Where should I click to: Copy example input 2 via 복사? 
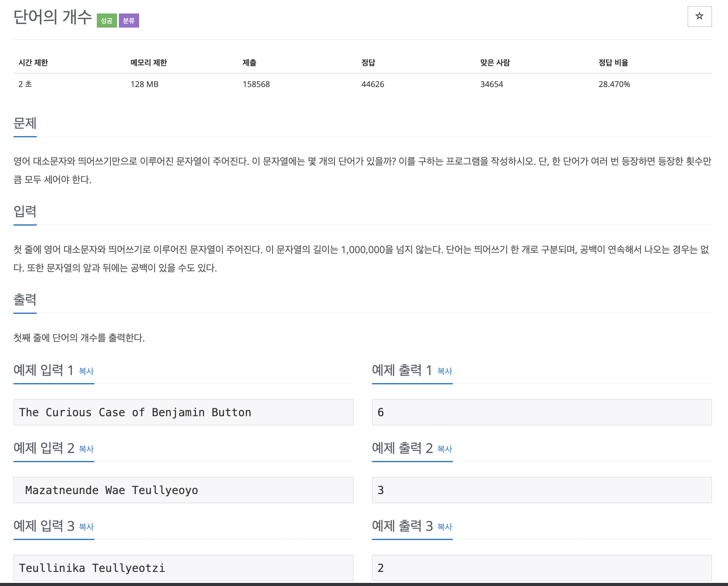(86, 449)
